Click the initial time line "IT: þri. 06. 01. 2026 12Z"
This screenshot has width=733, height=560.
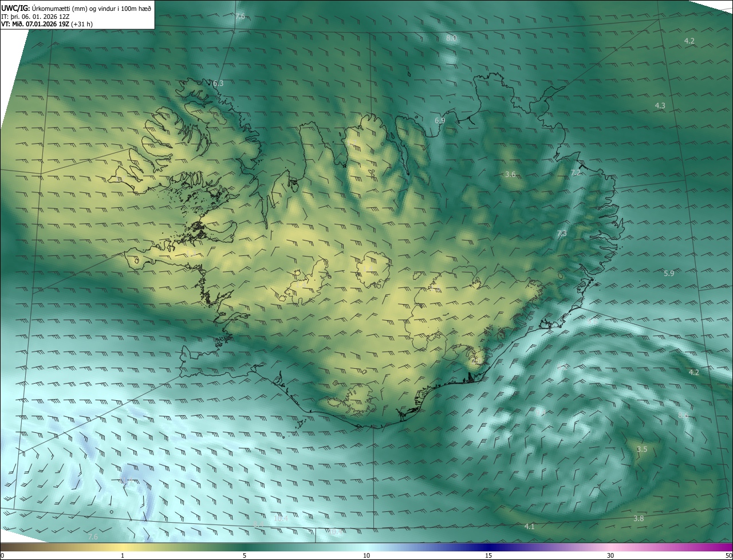[35, 16]
